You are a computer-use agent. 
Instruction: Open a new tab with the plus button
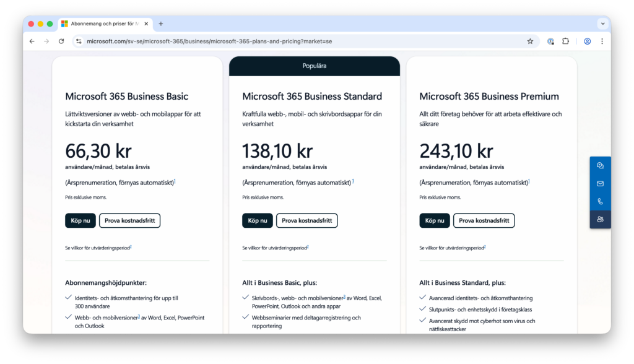161,24
